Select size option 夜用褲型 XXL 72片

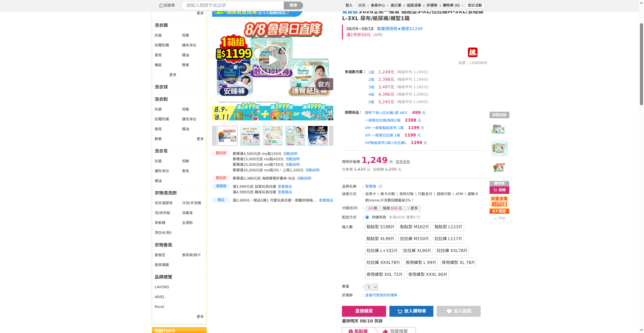(x=385, y=274)
